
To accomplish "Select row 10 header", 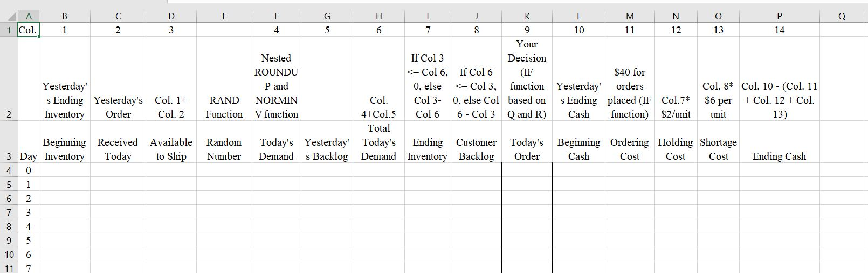I will pos(9,254).
